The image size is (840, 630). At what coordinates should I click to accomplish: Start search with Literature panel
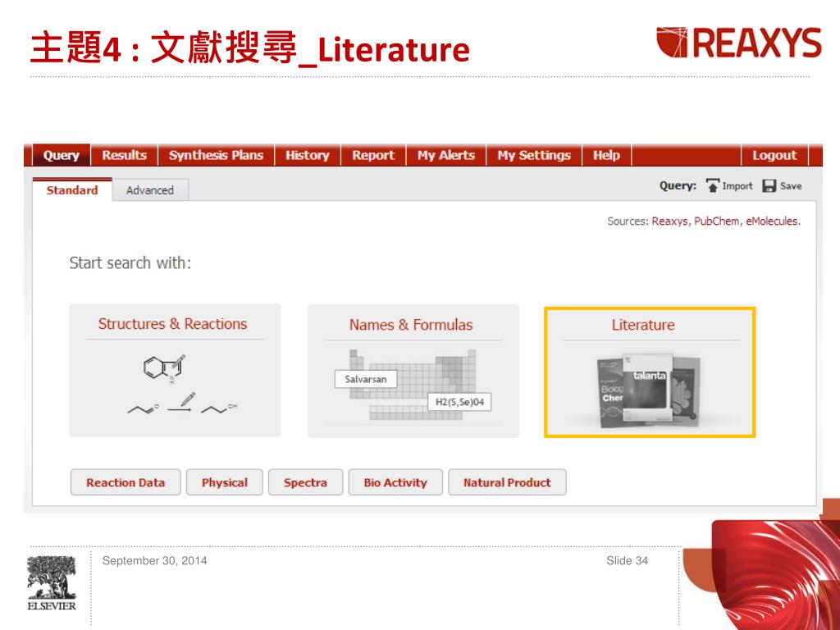(650, 372)
